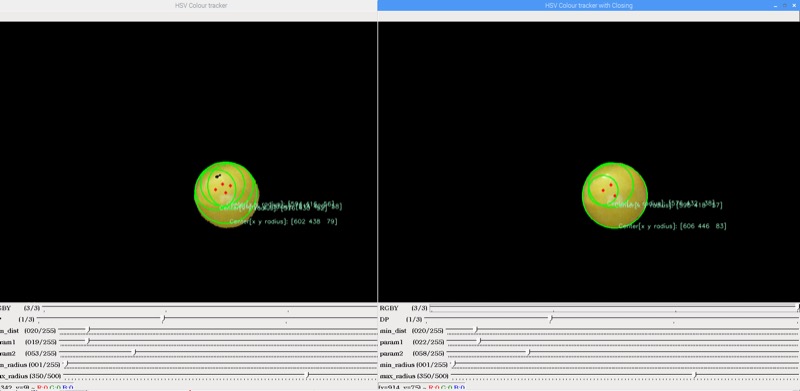800x391 pixels.
Task: Click the max_radius slider handle in right window
Action: pyautogui.click(x=695, y=376)
